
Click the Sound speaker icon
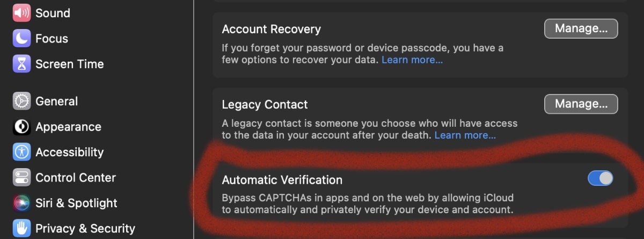pos(21,12)
